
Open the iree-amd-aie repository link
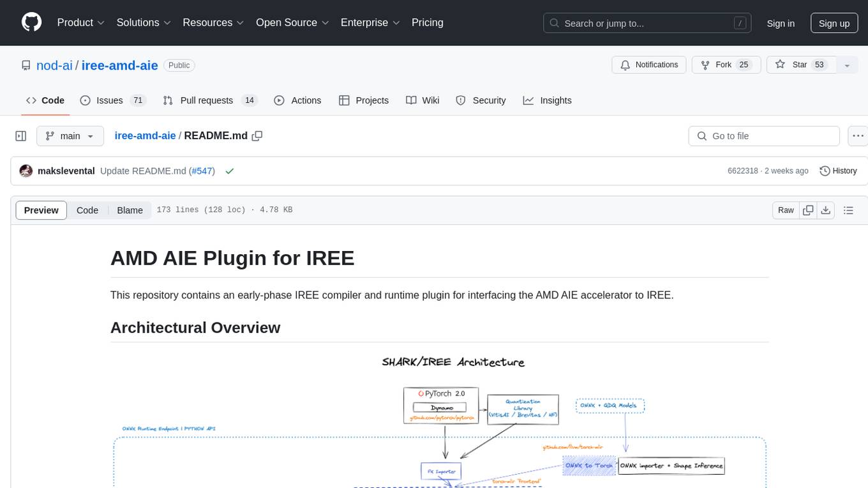120,65
